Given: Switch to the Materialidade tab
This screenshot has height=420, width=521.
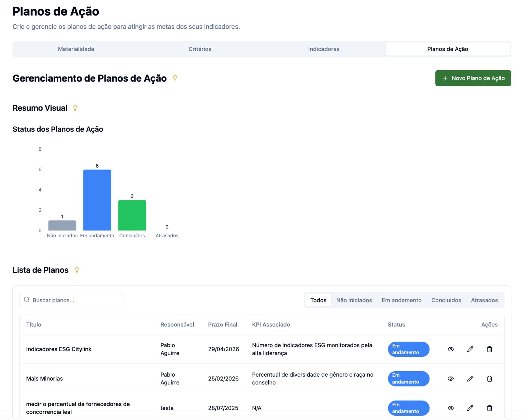Looking at the screenshot, I should click(76, 49).
